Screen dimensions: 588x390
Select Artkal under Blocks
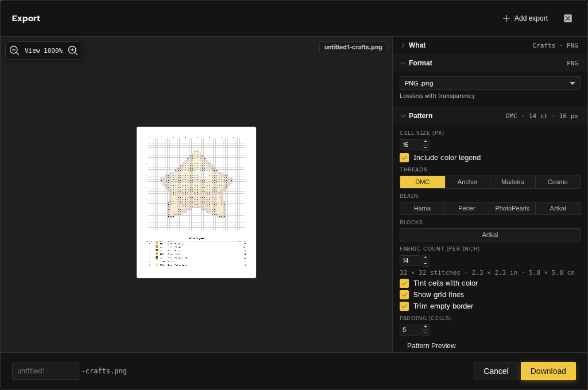pos(490,235)
